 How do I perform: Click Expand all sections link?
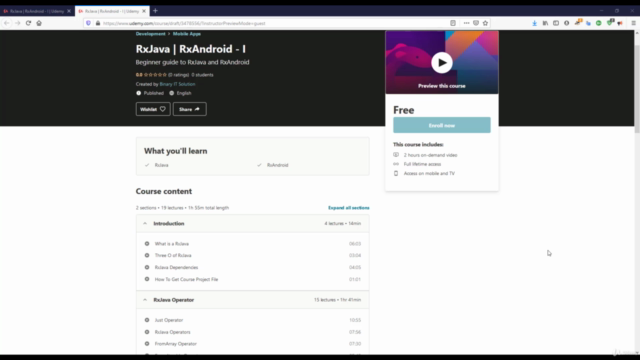(x=349, y=208)
